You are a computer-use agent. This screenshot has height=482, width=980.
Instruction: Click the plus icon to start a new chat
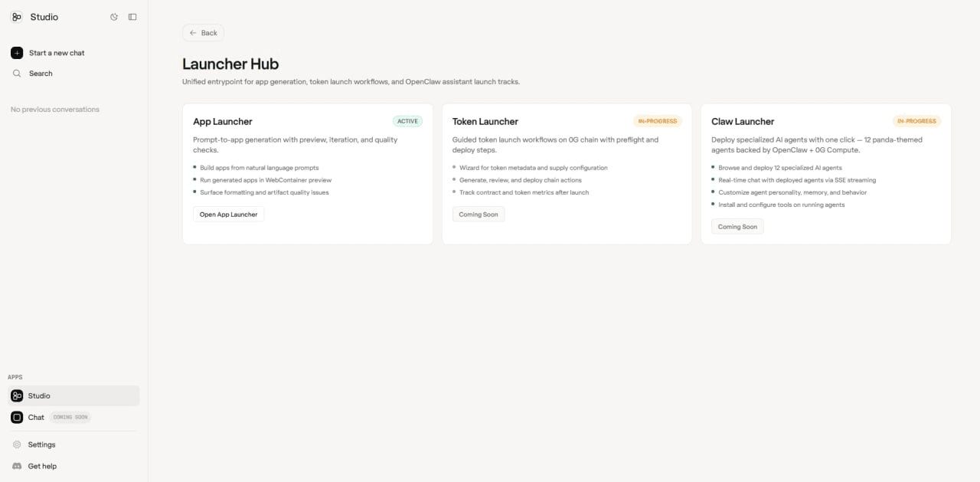coord(17,53)
